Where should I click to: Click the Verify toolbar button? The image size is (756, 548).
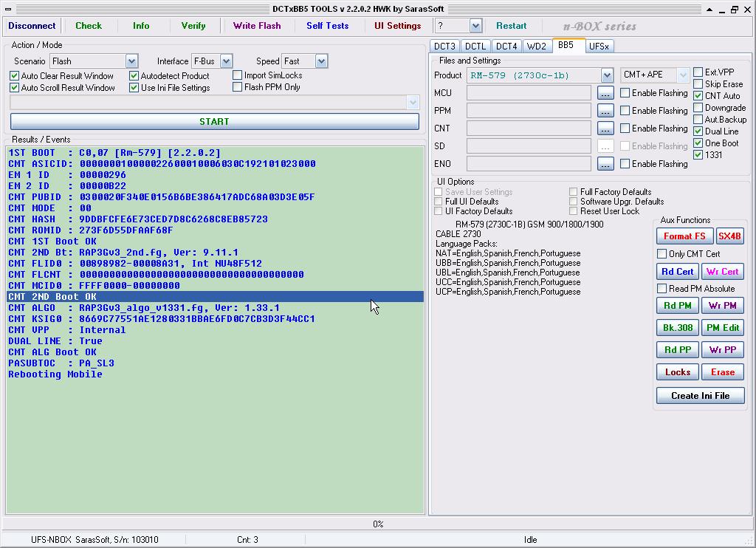click(193, 26)
